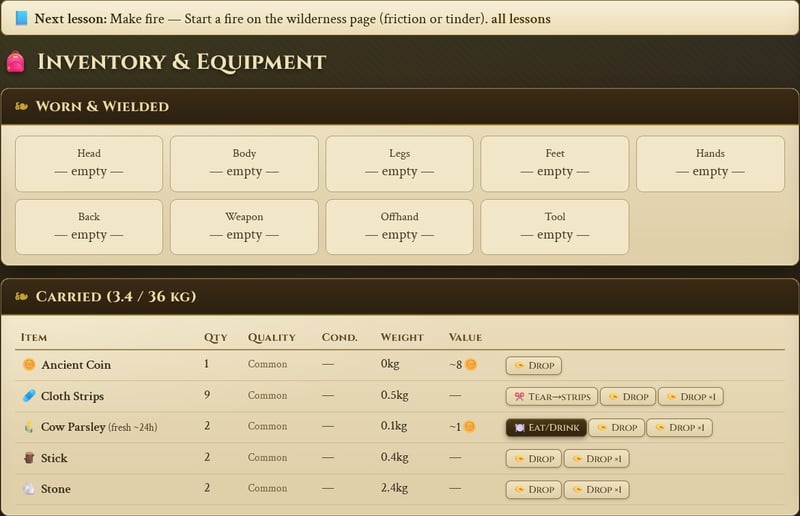This screenshot has height=516, width=800.
Task: Click the pink backpack inventory icon
Action: (15, 62)
